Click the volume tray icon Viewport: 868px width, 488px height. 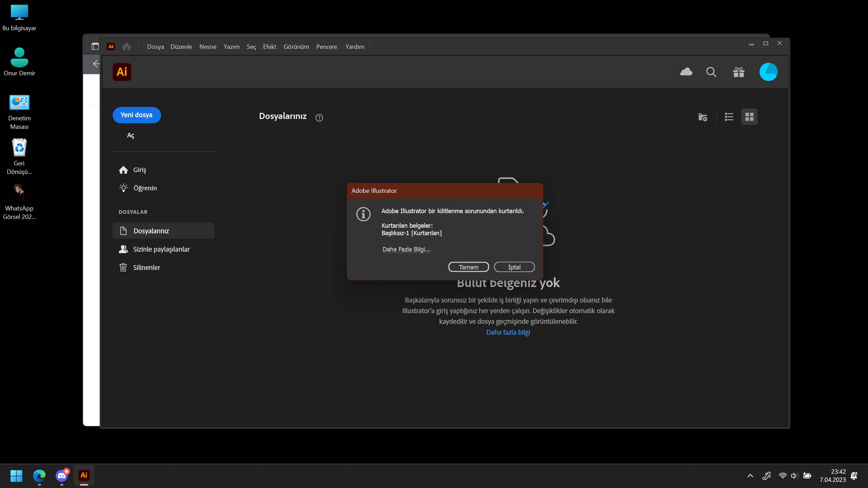click(794, 476)
